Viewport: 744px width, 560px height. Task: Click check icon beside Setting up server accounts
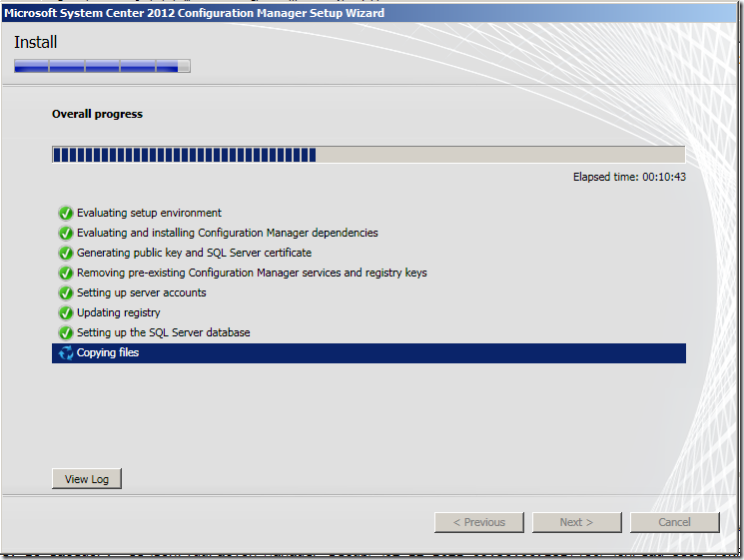tap(66, 292)
